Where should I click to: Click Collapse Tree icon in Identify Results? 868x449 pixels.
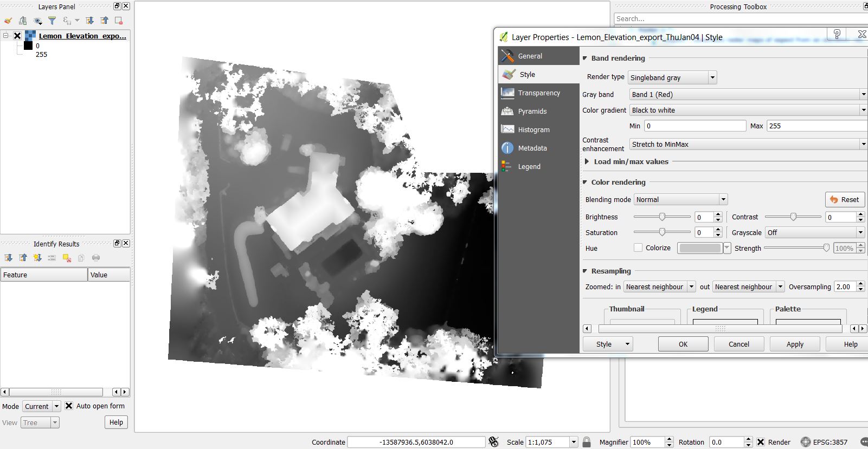tap(23, 258)
